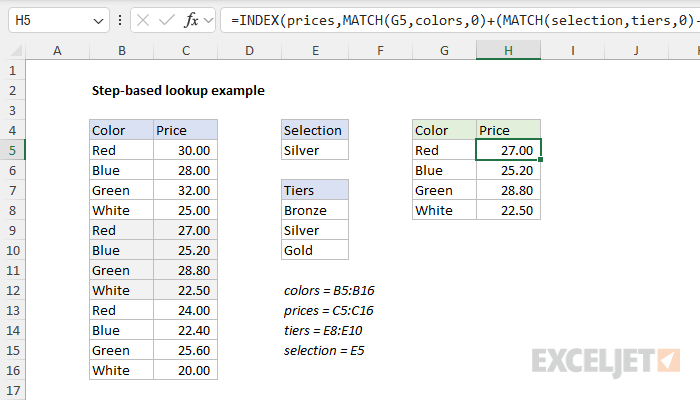This screenshot has height=400, width=700.
Task: Click the price cell 22.40
Action: 186,330
